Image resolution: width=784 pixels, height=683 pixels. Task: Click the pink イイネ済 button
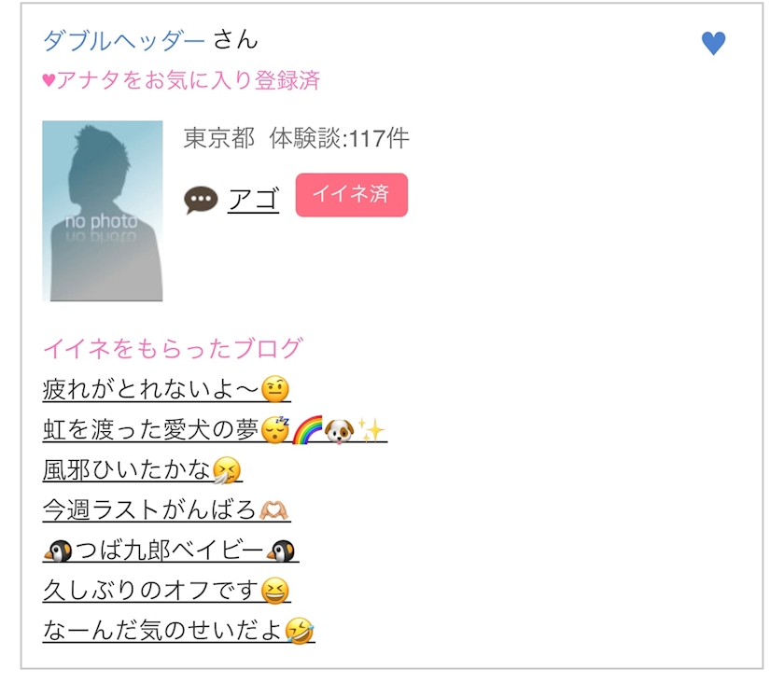tap(352, 194)
